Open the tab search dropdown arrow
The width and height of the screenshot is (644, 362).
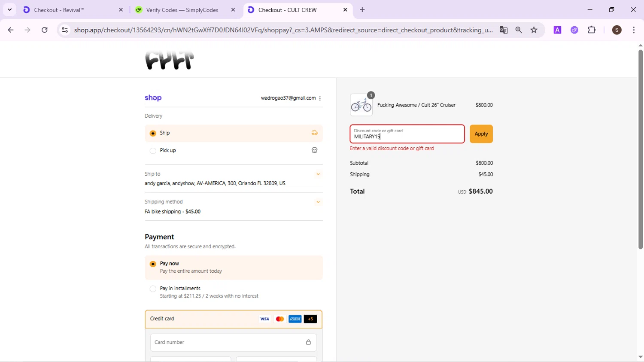point(9,9)
